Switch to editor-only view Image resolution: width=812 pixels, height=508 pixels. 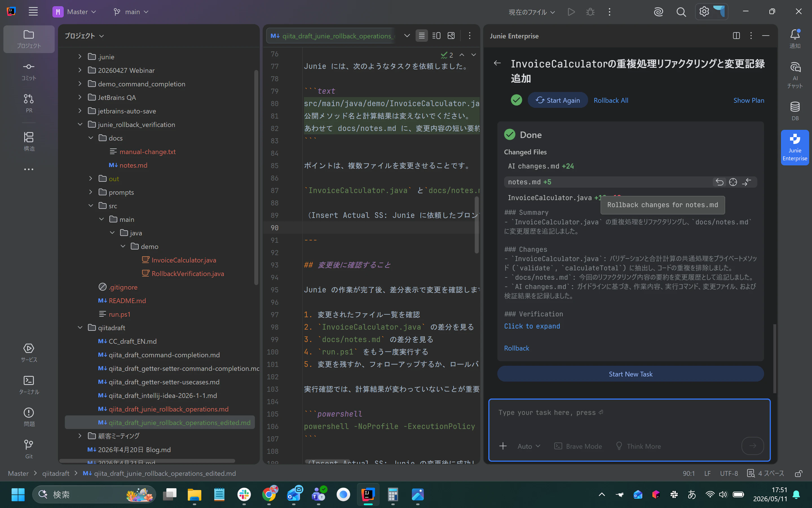pyautogui.click(x=422, y=36)
